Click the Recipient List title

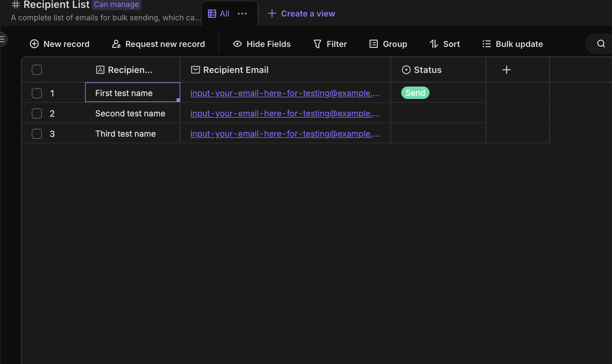point(57,4)
